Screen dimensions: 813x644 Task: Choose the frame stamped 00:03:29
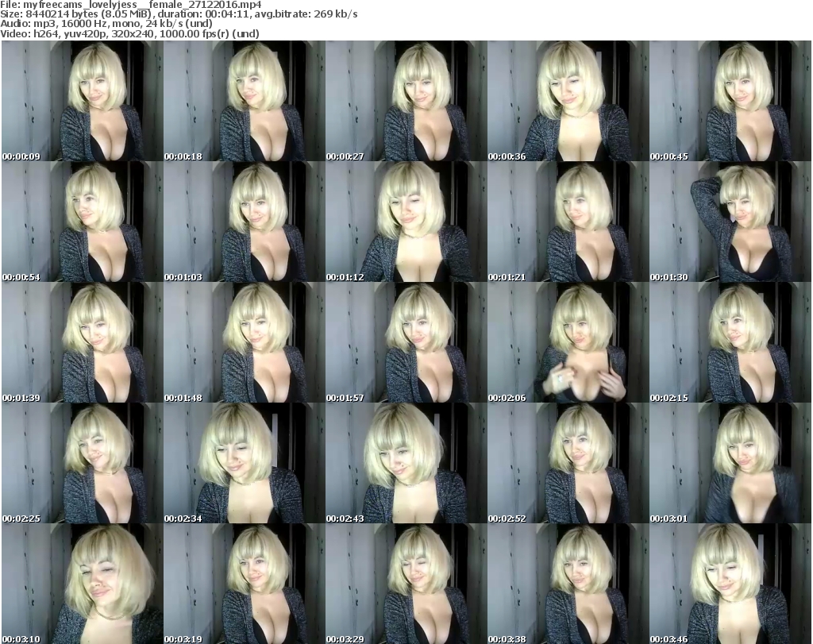(x=406, y=584)
